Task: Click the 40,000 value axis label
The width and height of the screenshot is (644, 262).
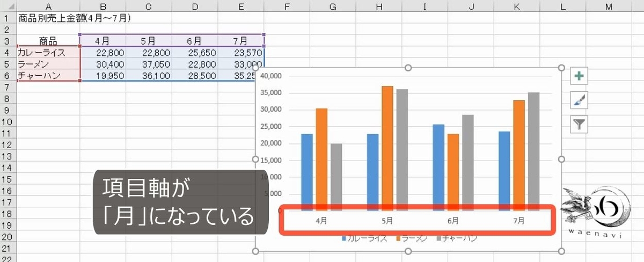Action: [271, 76]
